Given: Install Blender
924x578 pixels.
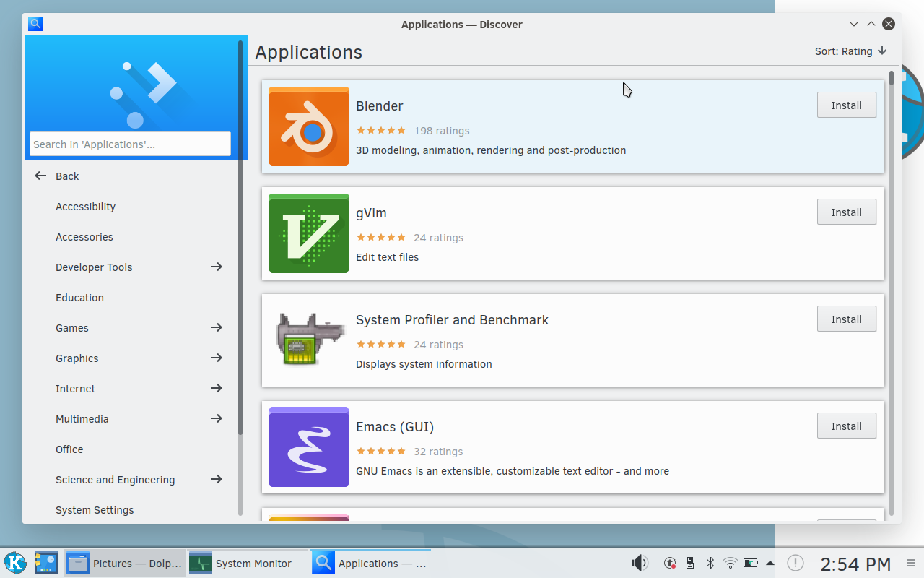Looking at the screenshot, I should coord(846,105).
